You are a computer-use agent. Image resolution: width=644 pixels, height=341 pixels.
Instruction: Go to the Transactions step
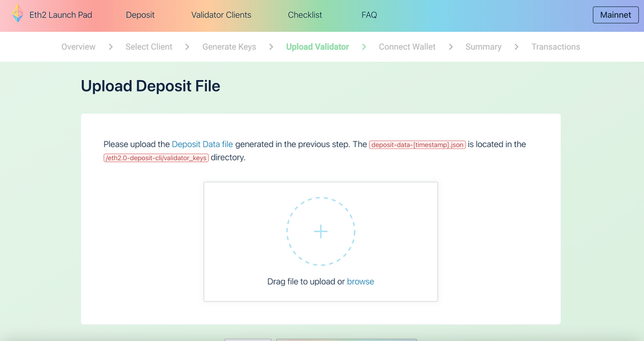pyautogui.click(x=555, y=47)
